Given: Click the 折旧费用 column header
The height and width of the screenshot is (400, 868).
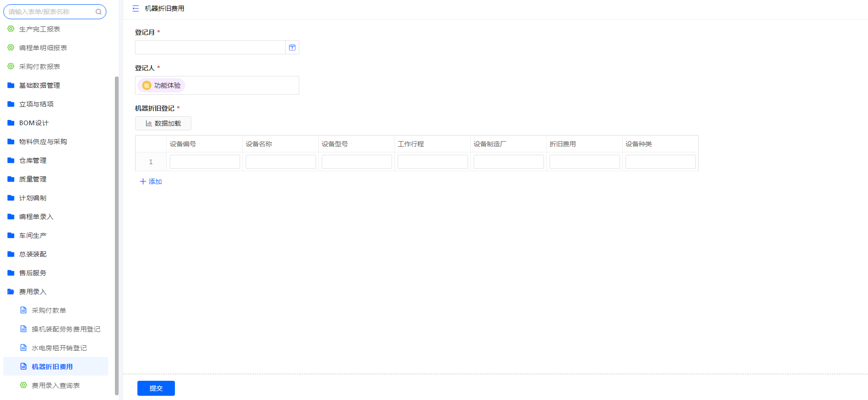Looking at the screenshot, I should (585, 144).
